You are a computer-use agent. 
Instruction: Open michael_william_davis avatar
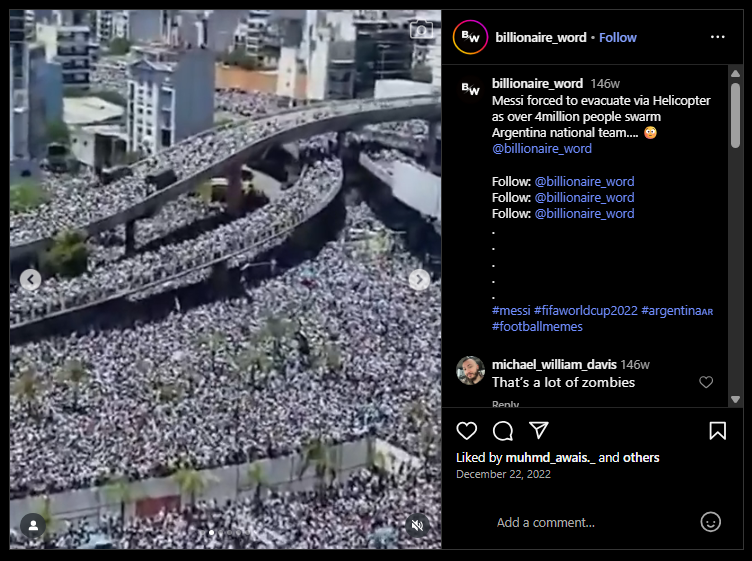coord(470,370)
